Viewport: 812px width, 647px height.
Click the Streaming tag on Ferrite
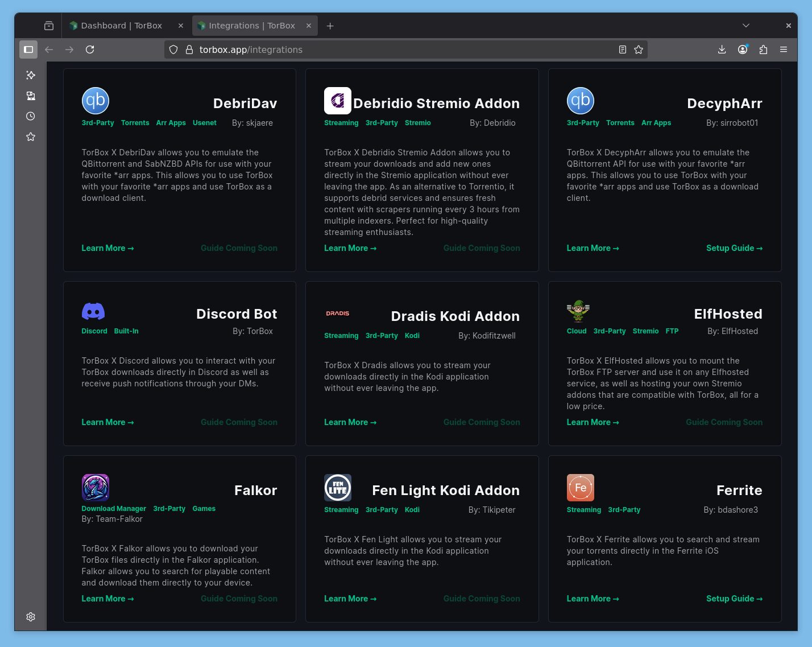[584, 510]
